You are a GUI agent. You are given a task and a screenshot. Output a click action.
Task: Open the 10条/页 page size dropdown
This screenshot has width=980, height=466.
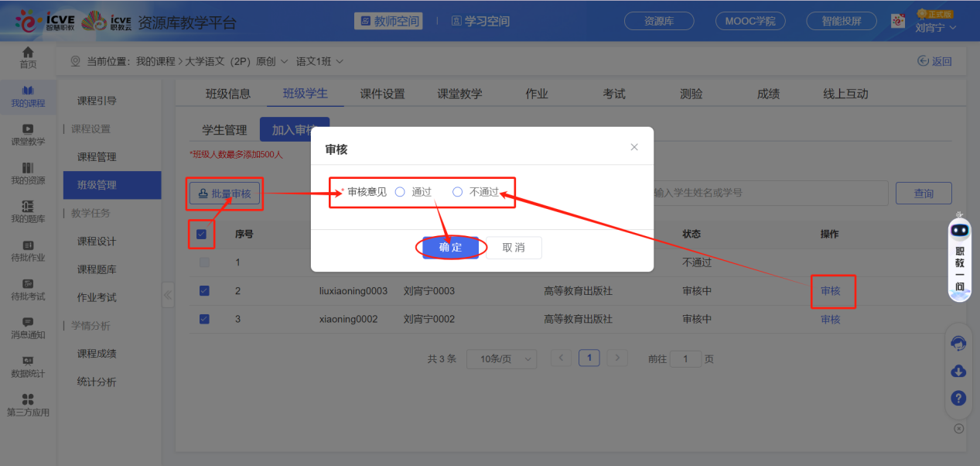pos(501,358)
